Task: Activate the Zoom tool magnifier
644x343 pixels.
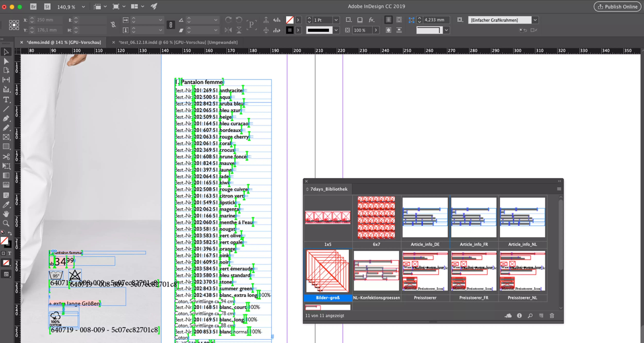Action: point(6,223)
